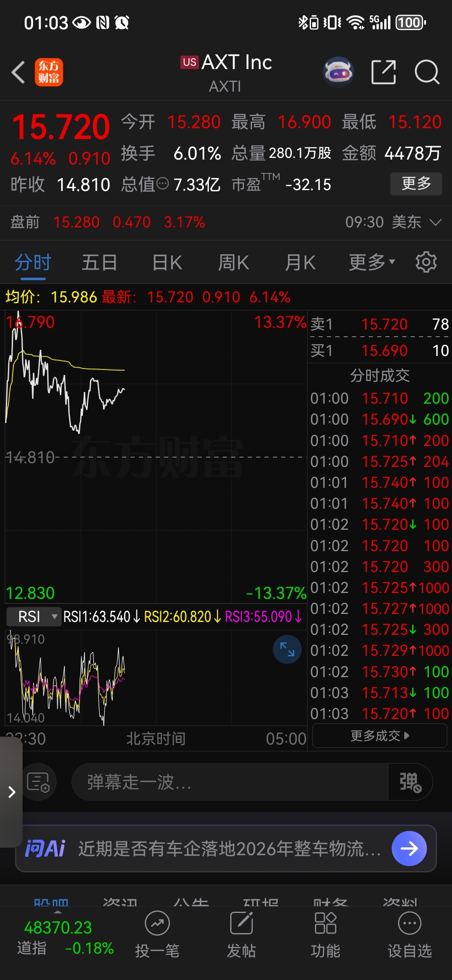Tap the 卖1 15.720 order row

[x=380, y=324]
